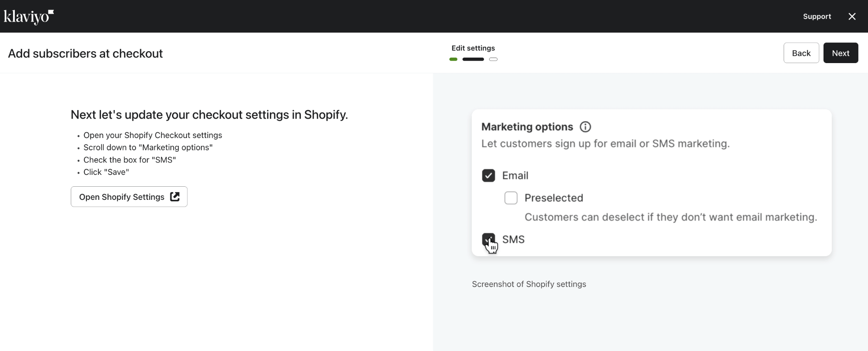The width and height of the screenshot is (868, 351).
Task: Click the "Edit settings" step label
Action: click(473, 48)
